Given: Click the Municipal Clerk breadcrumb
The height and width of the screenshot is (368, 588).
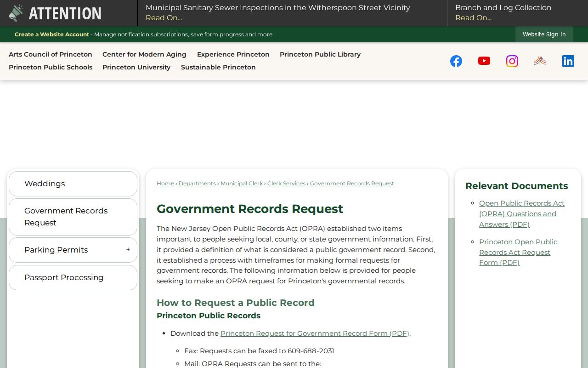Looking at the screenshot, I should point(242,184).
